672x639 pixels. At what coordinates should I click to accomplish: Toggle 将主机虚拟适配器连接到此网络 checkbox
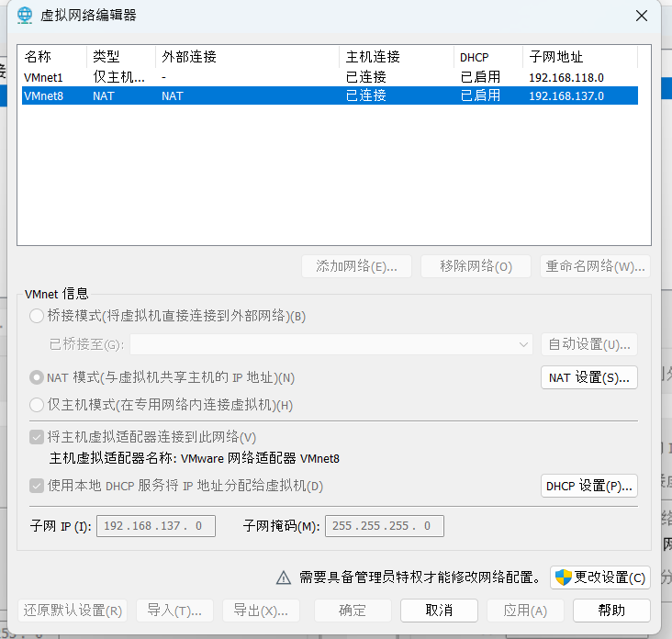point(37,437)
